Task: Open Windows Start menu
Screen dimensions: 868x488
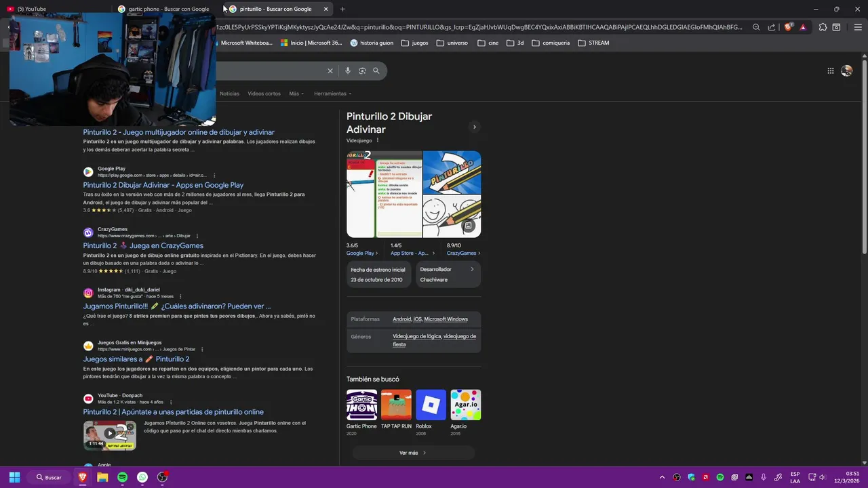Action: pos(14,477)
